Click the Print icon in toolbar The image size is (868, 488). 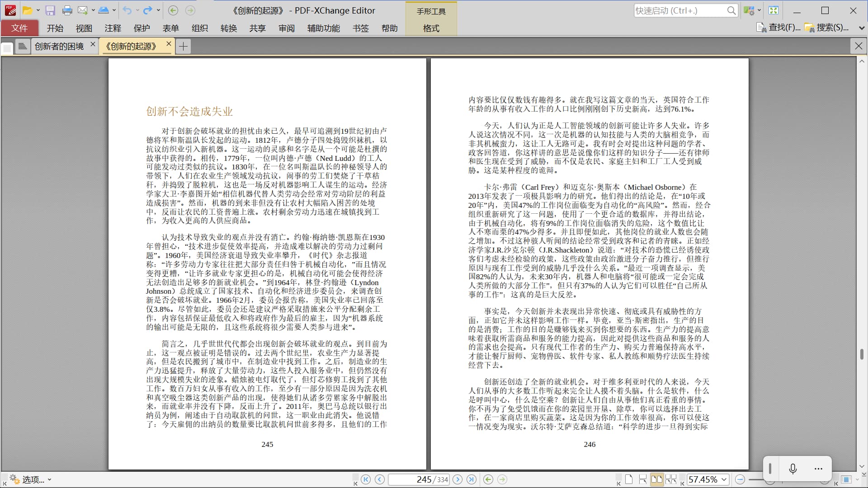pos(67,10)
